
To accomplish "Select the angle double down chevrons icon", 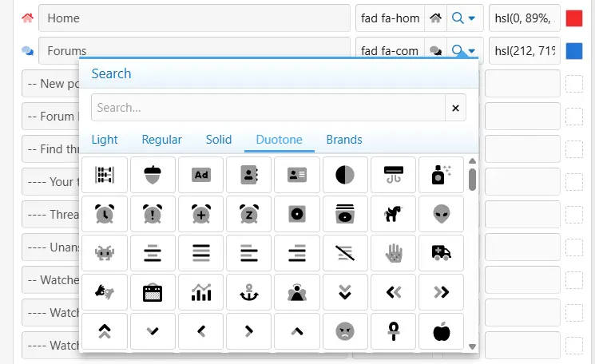I will tap(345, 292).
